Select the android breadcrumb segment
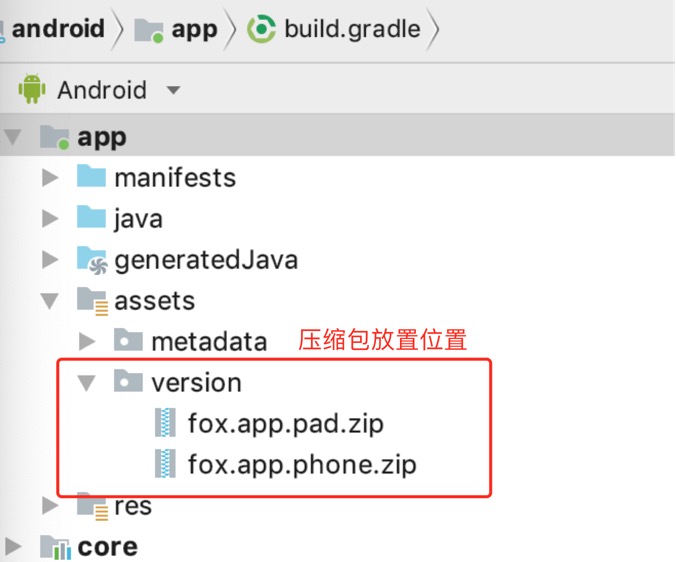This screenshot has width=676, height=562. pos(57,29)
